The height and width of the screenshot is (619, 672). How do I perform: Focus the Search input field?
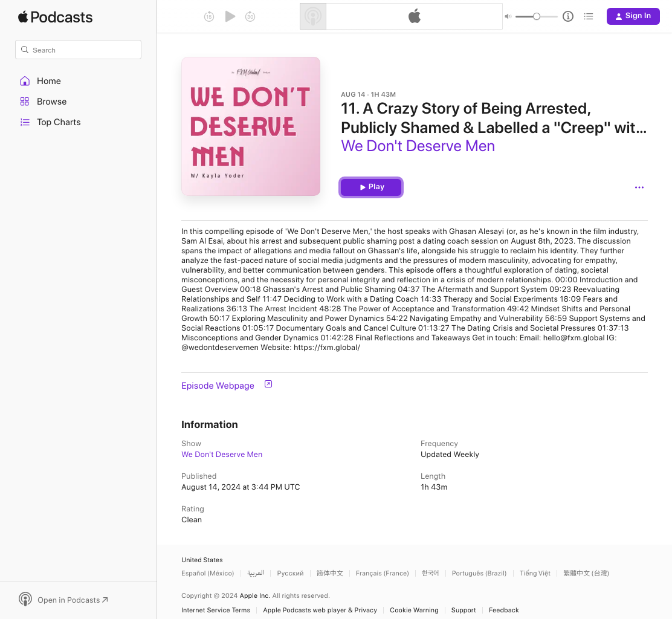(x=78, y=50)
